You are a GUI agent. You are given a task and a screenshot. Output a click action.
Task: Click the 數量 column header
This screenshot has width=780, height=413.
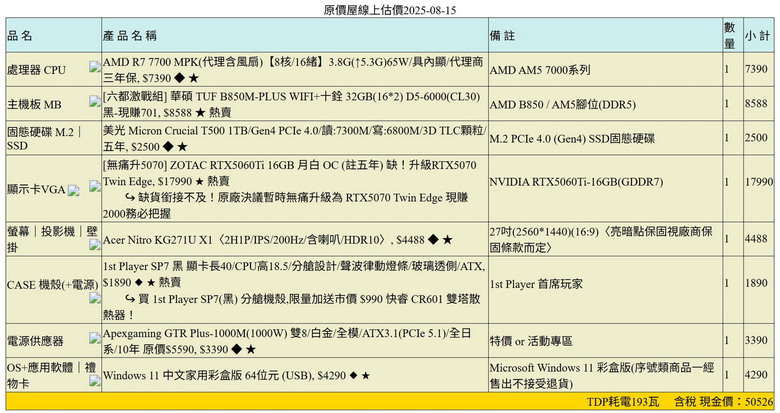730,35
